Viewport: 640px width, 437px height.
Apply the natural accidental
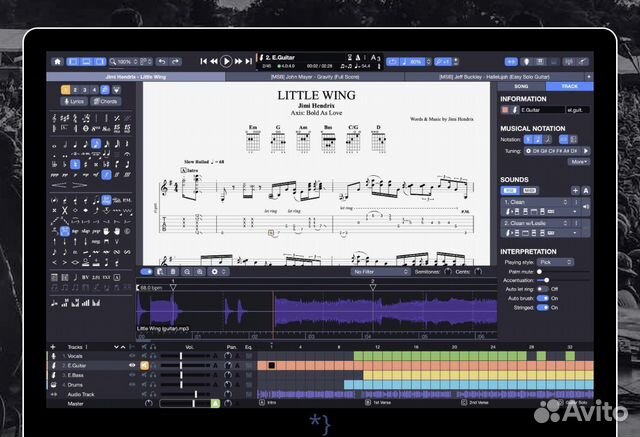pyautogui.click(x=75, y=164)
